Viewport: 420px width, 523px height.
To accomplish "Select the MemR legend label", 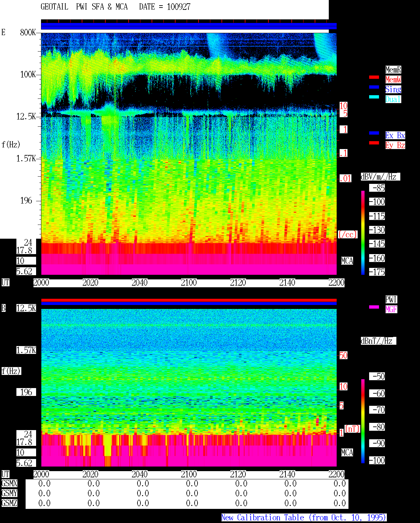I will tap(393, 70).
